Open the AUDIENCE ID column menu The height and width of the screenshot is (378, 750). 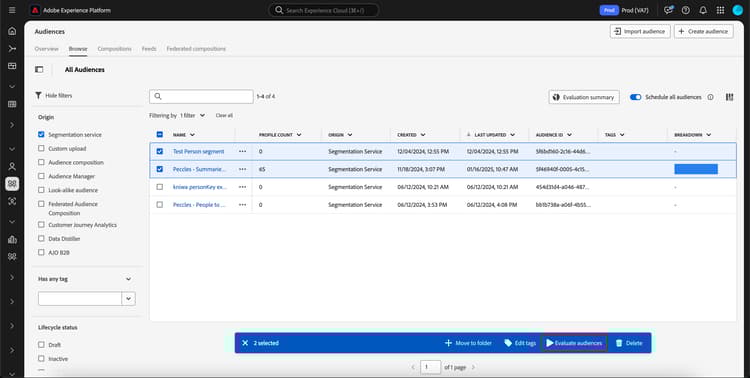569,135
